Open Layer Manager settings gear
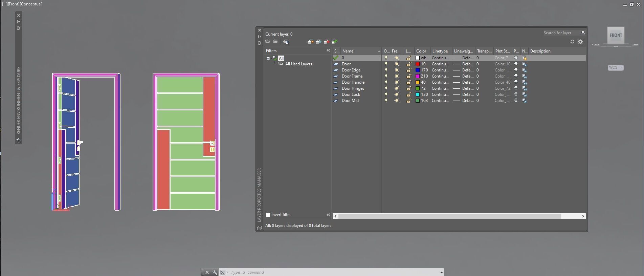The height and width of the screenshot is (276, 644). [580, 42]
